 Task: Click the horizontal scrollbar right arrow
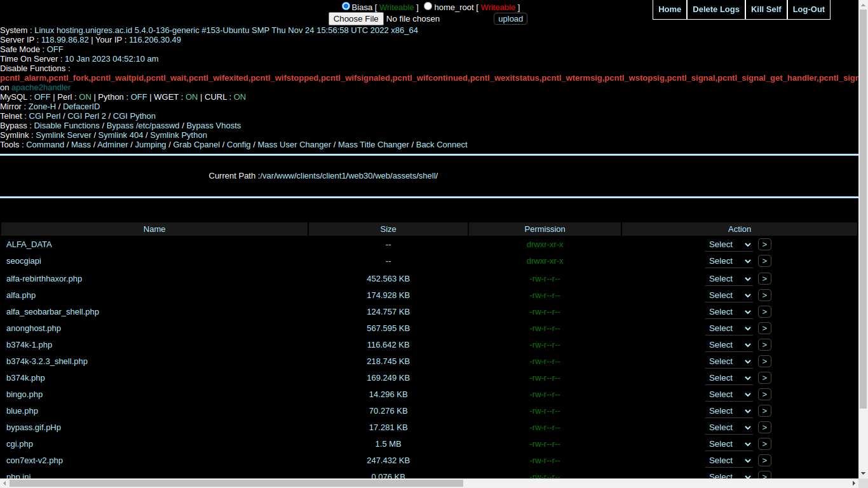pos(853,484)
